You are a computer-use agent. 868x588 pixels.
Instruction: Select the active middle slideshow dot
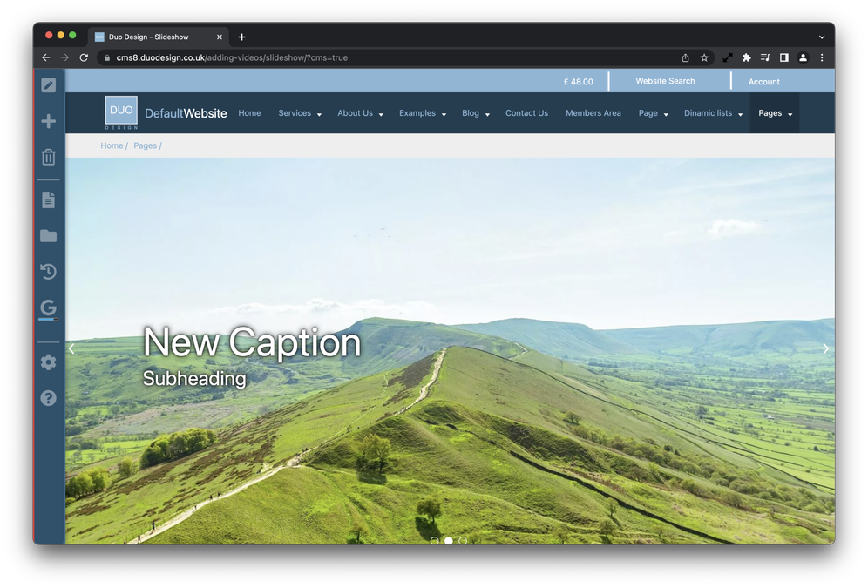(449, 540)
